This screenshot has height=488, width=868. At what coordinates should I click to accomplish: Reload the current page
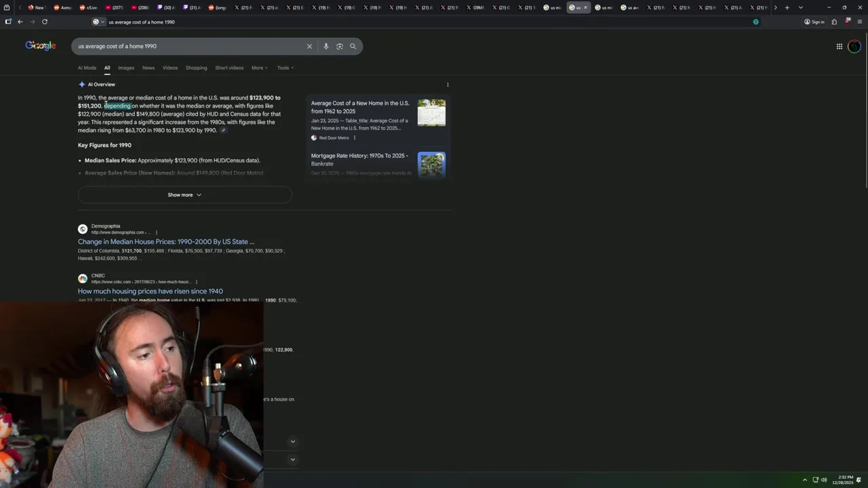point(45,22)
